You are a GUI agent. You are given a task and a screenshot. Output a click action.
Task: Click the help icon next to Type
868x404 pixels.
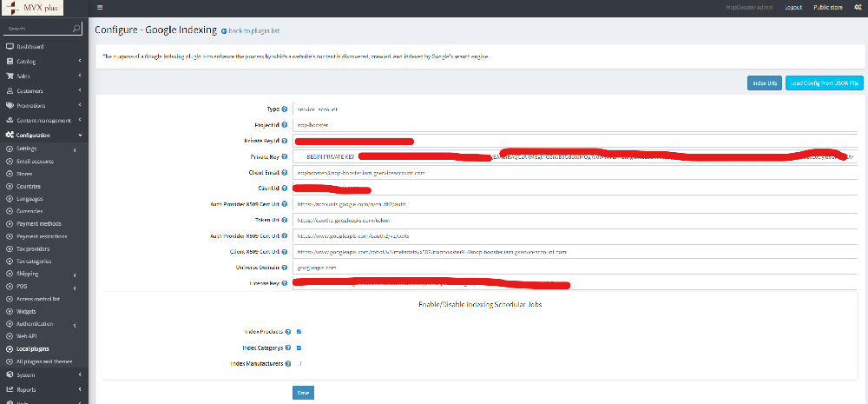coord(285,109)
